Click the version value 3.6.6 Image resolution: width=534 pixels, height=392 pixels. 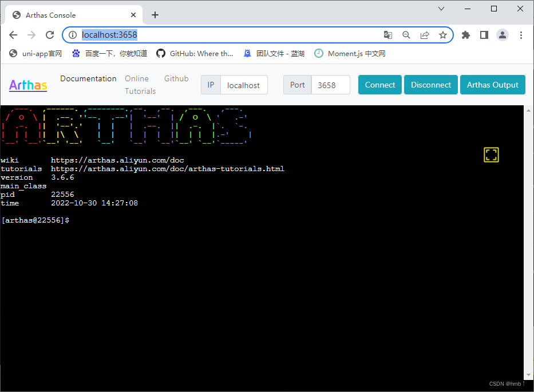point(62,177)
